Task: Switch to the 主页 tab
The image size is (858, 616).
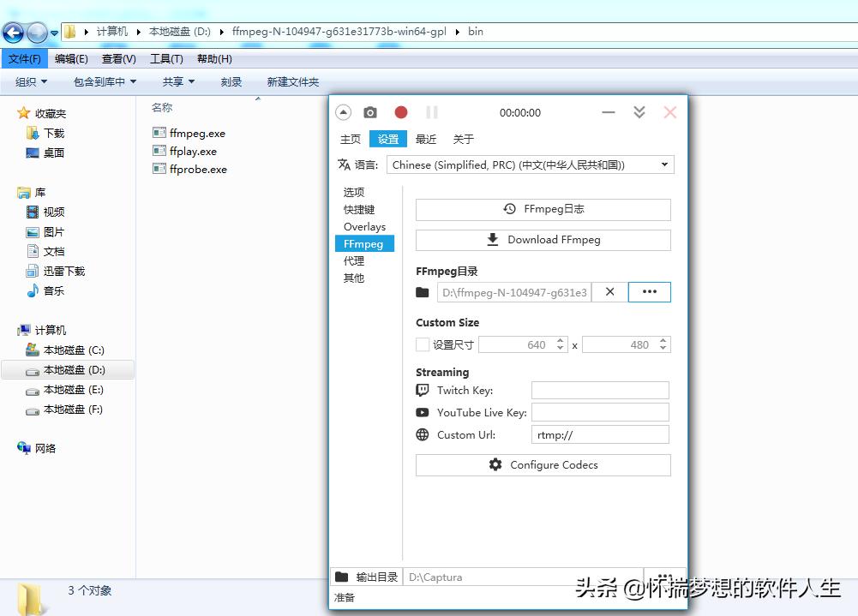Action: click(x=351, y=139)
